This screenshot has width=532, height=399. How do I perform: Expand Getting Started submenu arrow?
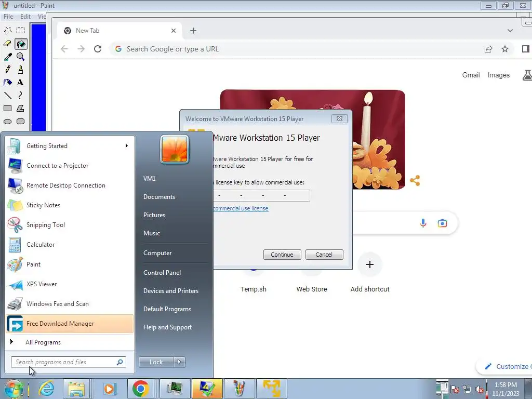(x=127, y=145)
